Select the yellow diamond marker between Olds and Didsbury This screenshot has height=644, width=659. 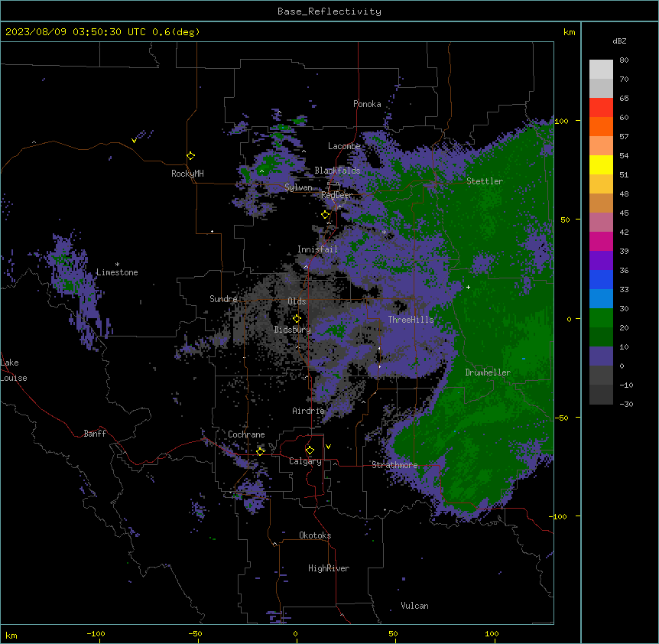click(x=297, y=318)
